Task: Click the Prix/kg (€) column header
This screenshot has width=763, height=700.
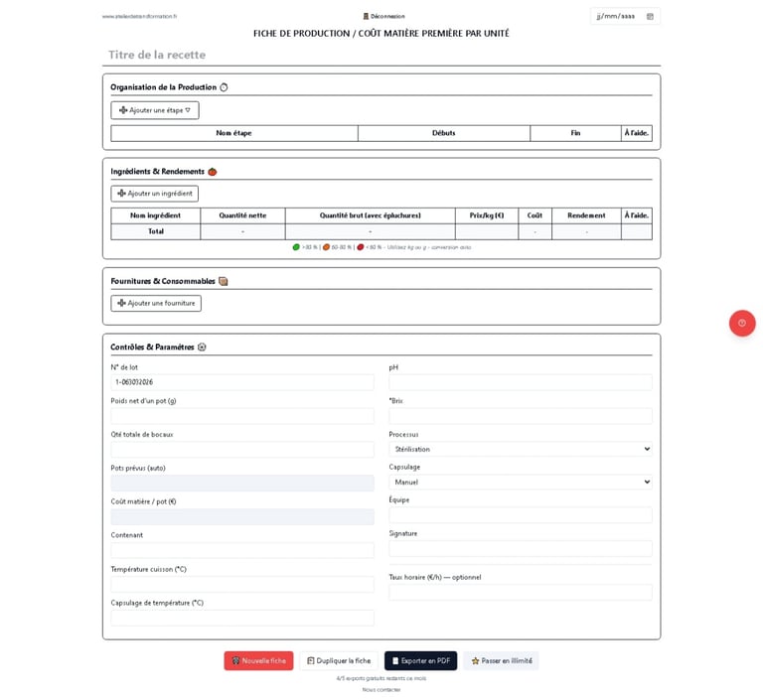Action: tap(487, 215)
